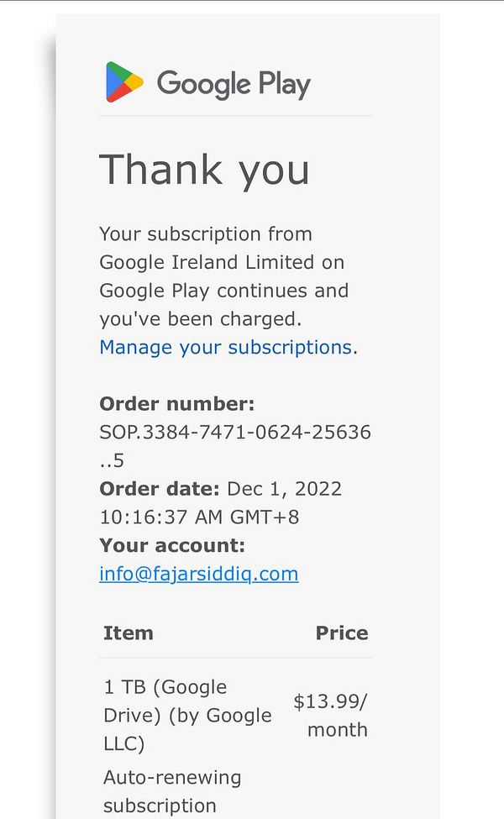Click the you've been charged text

tap(201, 319)
